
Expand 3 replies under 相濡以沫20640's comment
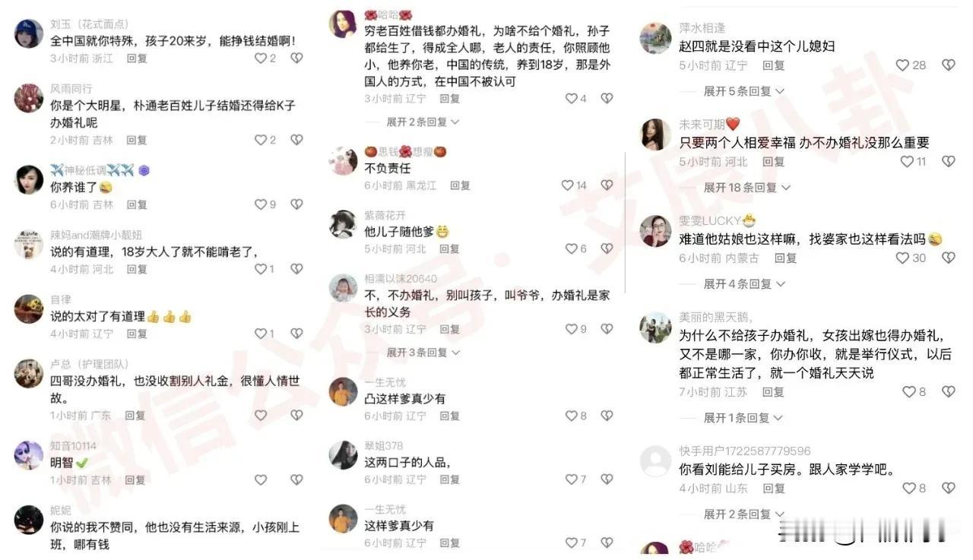point(423,353)
